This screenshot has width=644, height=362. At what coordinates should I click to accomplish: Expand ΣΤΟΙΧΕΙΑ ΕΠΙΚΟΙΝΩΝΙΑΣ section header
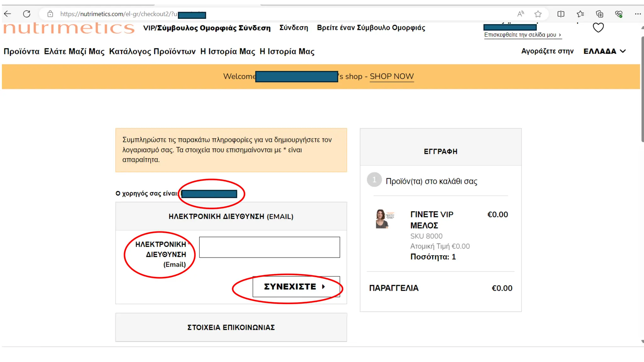231,327
